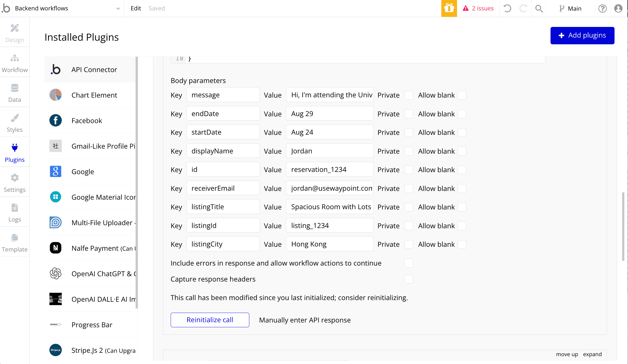Viewport: 628px width, 364px height.
Task: Switch to the Design tab icon
Action: point(15,33)
